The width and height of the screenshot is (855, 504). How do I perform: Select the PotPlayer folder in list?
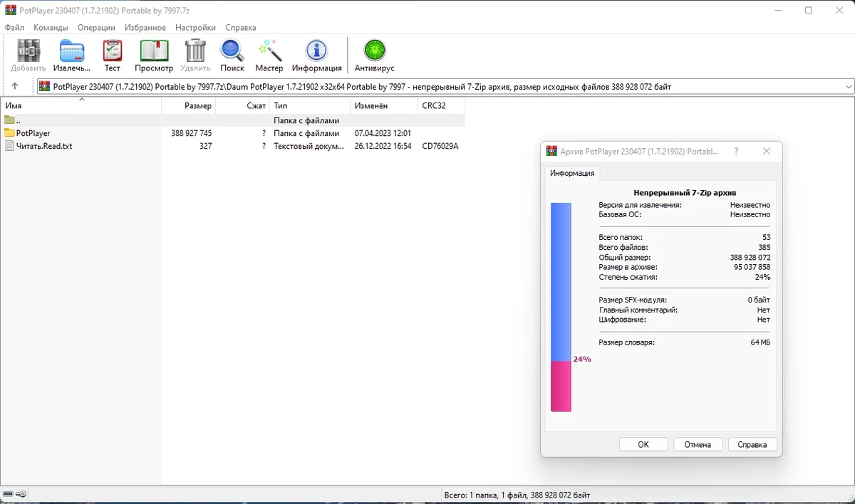point(33,133)
